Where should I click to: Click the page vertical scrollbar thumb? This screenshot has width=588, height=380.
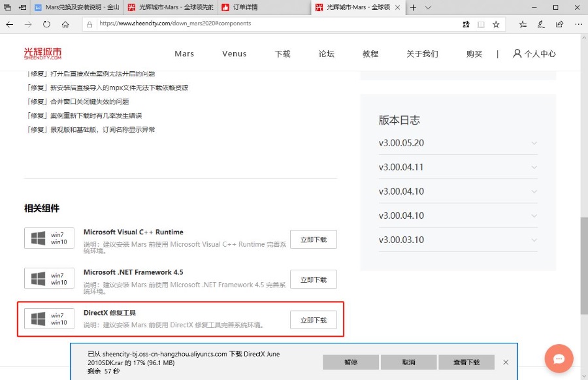click(x=584, y=265)
